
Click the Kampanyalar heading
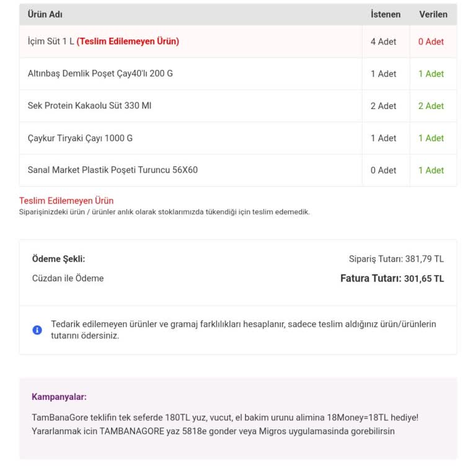pyautogui.click(x=59, y=397)
